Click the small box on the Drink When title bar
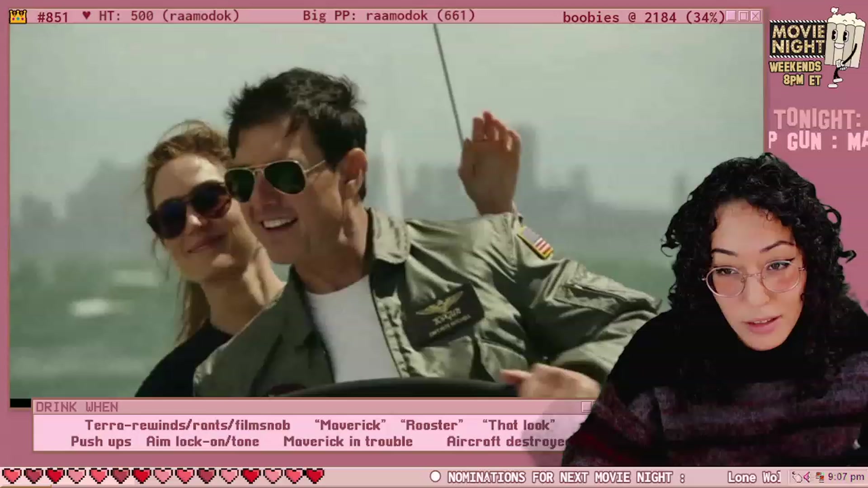This screenshot has height=488, width=868. pos(586,407)
